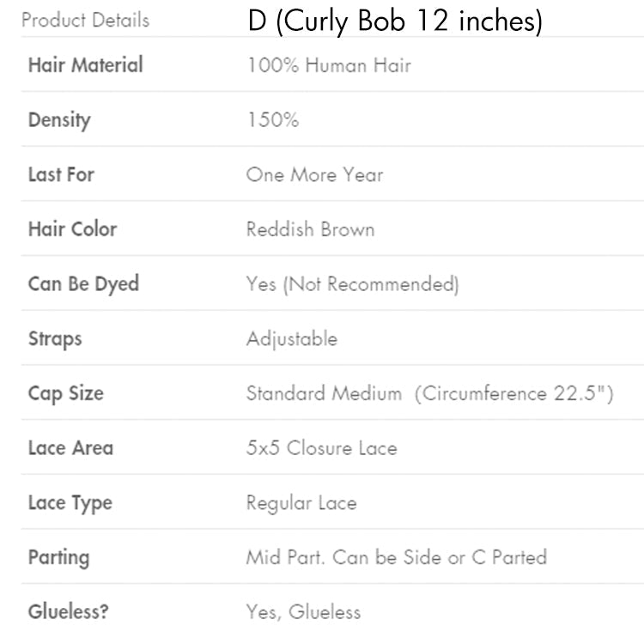Screen dimensions: 644x644
Task: Click Mid Part parting description
Action: [x=396, y=557]
